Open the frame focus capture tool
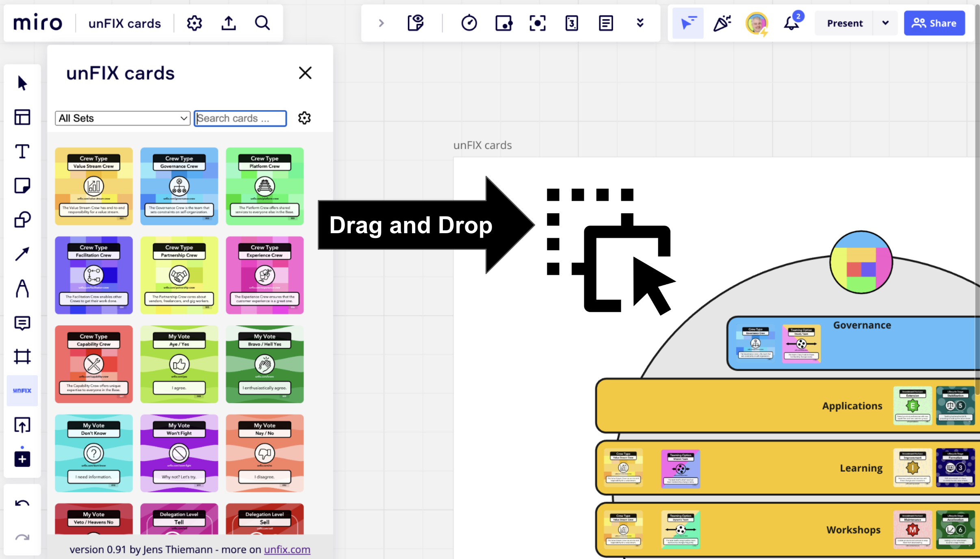The width and height of the screenshot is (980, 559). tap(538, 23)
